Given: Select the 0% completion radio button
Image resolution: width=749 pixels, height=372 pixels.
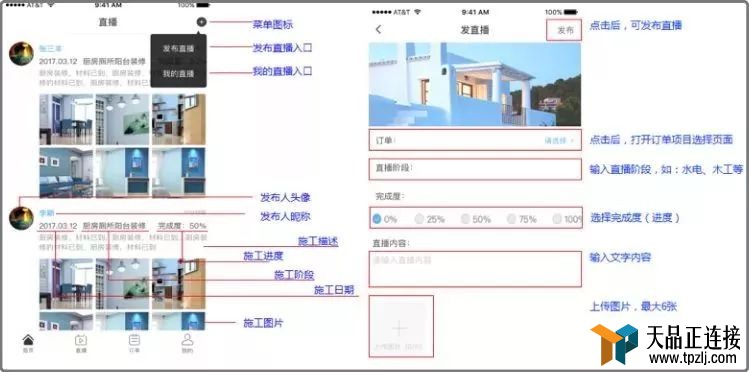Looking at the screenshot, I should [x=377, y=219].
